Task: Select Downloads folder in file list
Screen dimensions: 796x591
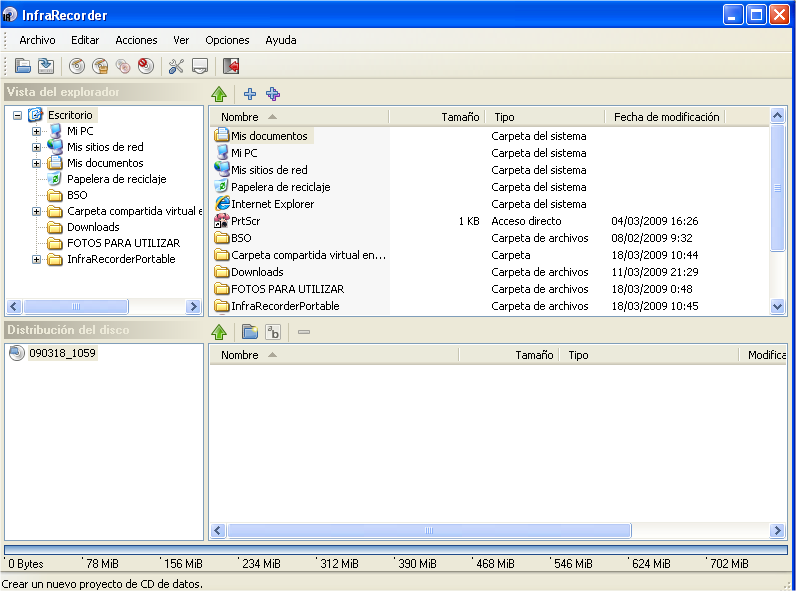Action: pyautogui.click(x=257, y=272)
